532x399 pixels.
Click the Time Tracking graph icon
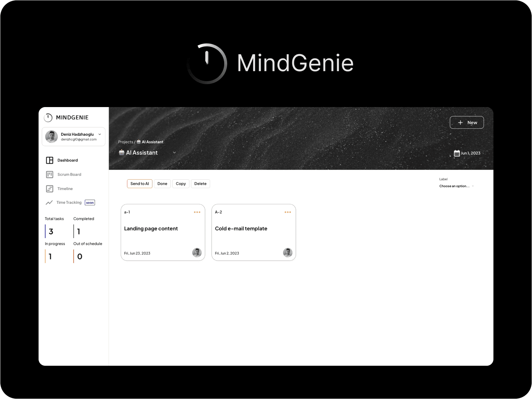coord(49,202)
